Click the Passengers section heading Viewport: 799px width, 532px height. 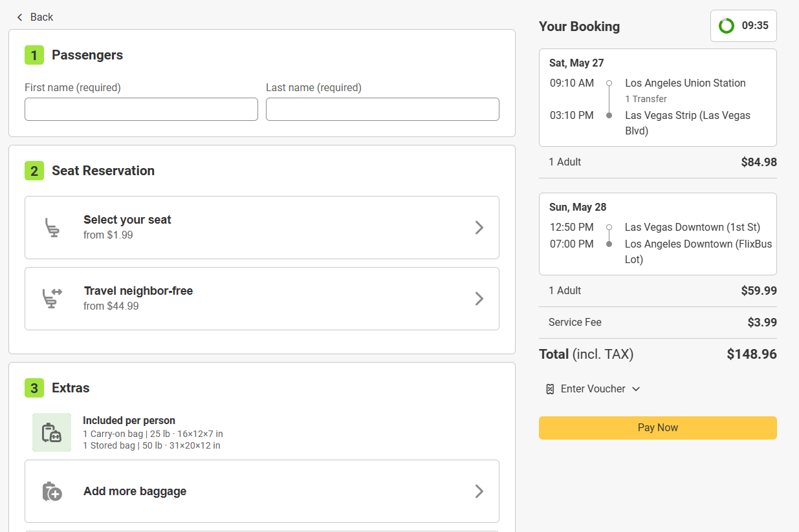coord(87,55)
